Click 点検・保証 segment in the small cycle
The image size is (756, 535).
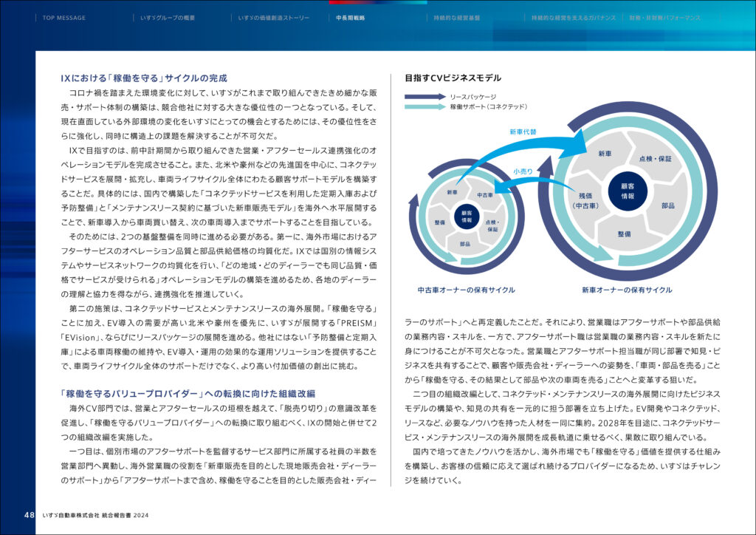tap(492, 226)
